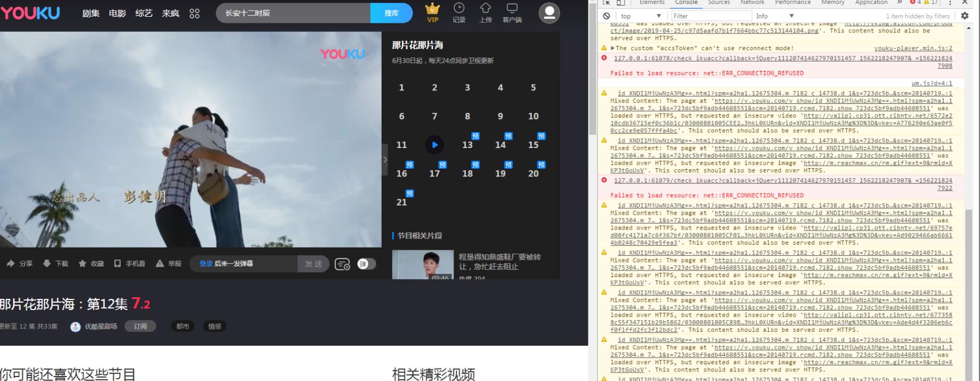Switch to the Sources tab
Image resolution: width=980 pixels, height=381 pixels.
719,2
